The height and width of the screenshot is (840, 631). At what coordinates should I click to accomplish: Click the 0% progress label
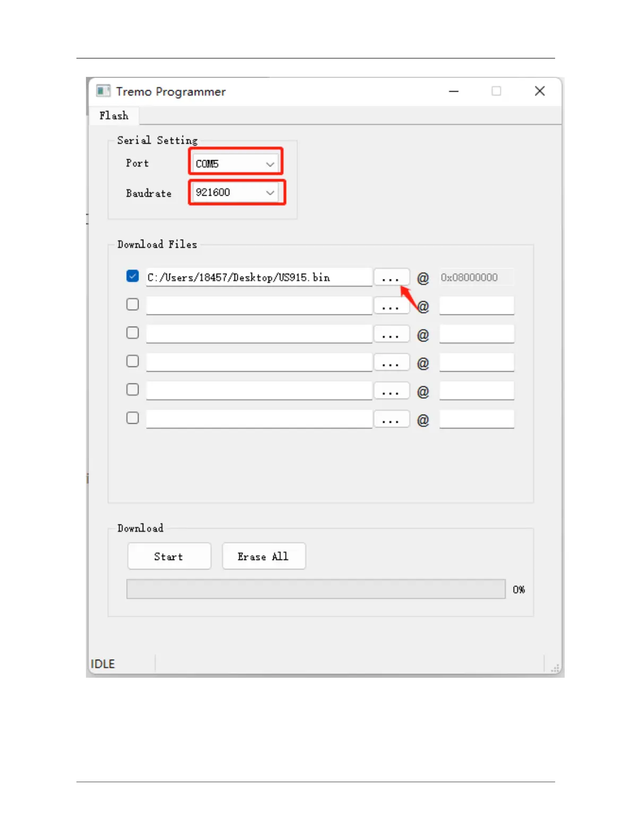click(519, 590)
